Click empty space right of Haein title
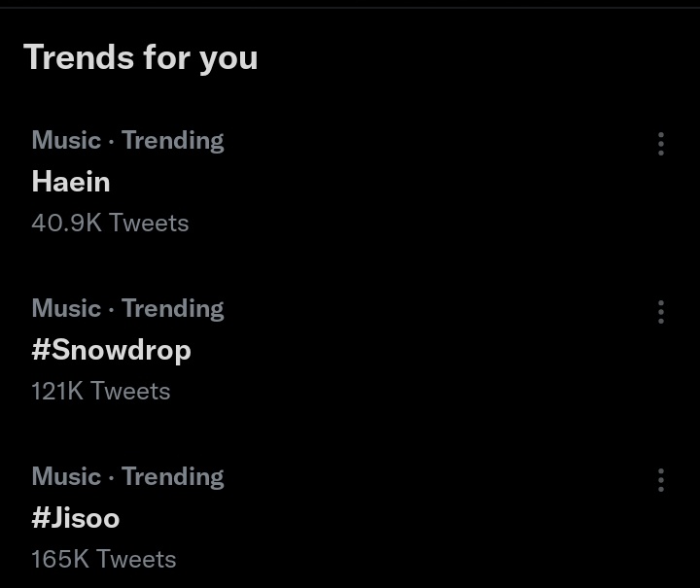Image resolution: width=700 pixels, height=588 pixels. [x=379, y=182]
